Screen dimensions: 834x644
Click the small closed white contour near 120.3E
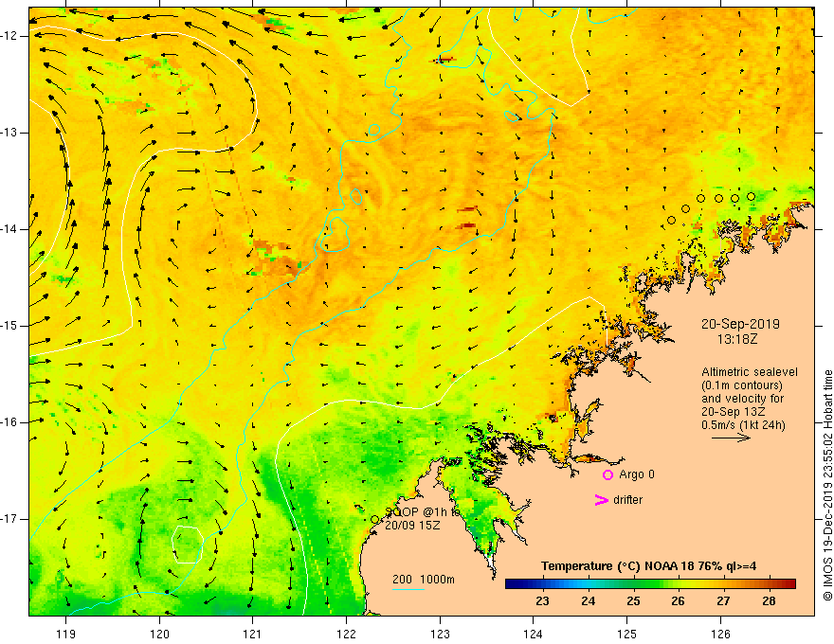tap(188, 545)
